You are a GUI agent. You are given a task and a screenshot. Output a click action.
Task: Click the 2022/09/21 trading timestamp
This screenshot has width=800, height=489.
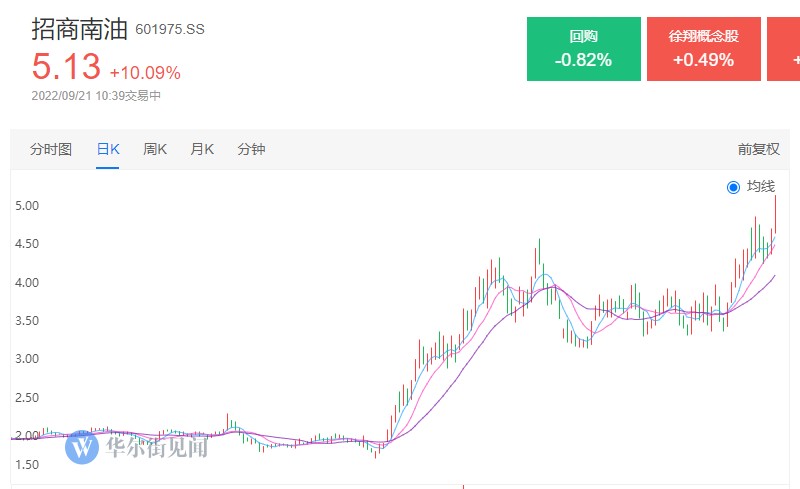click(x=96, y=96)
